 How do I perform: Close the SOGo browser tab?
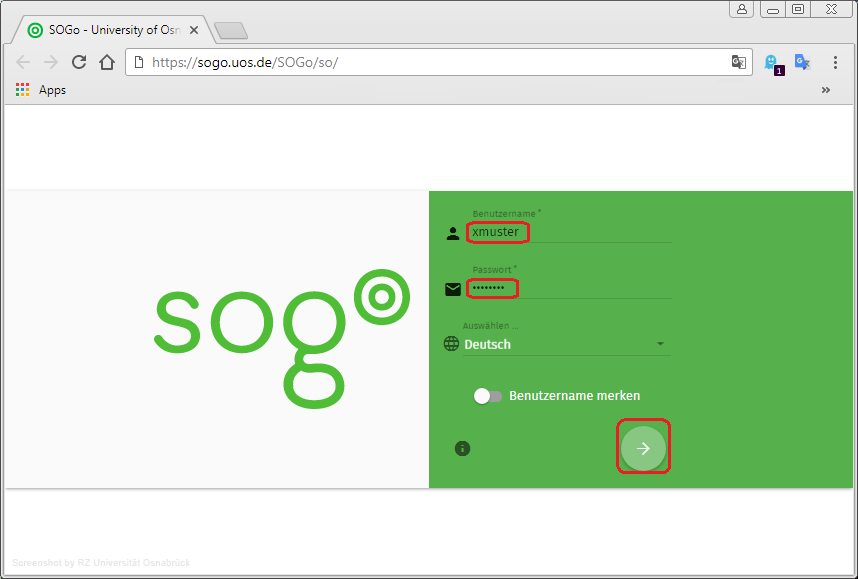194,31
